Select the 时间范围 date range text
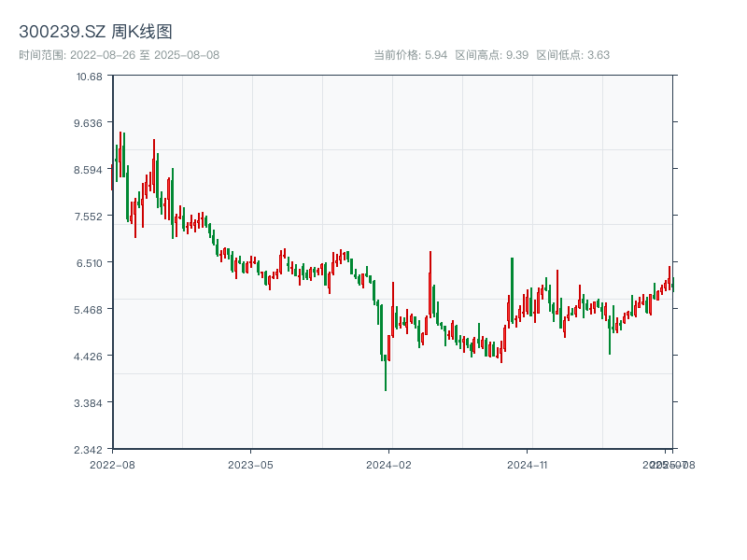 tap(120, 55)
